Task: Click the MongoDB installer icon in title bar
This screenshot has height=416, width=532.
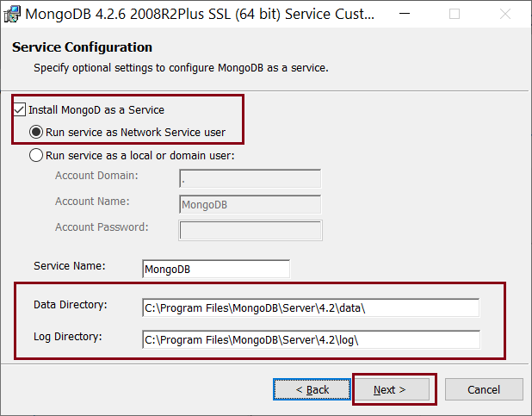Action: pos(12,14)
